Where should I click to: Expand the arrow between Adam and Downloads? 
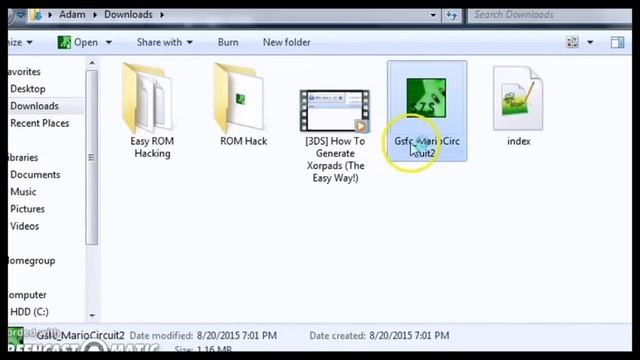[95, 15]
